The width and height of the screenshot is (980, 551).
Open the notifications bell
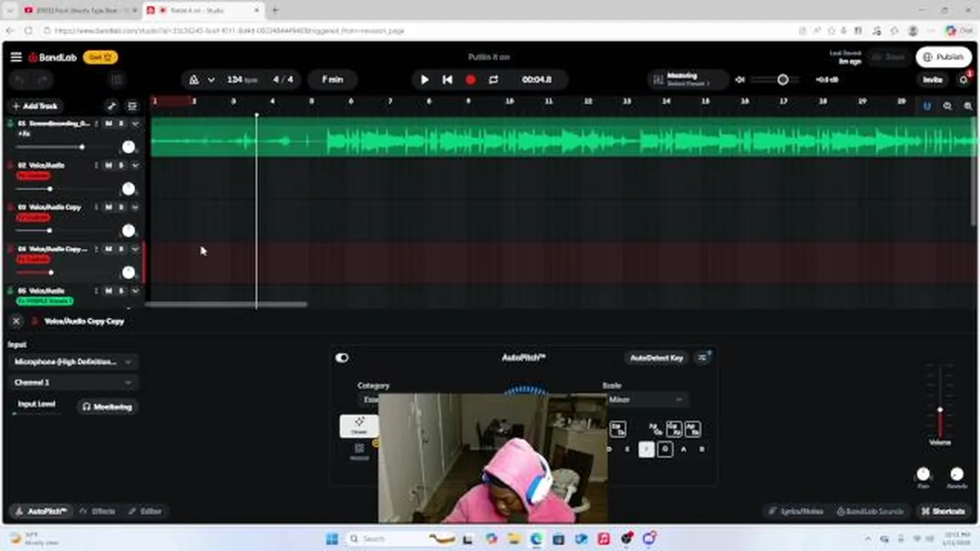pyautogui.click(x=964, y=80)
